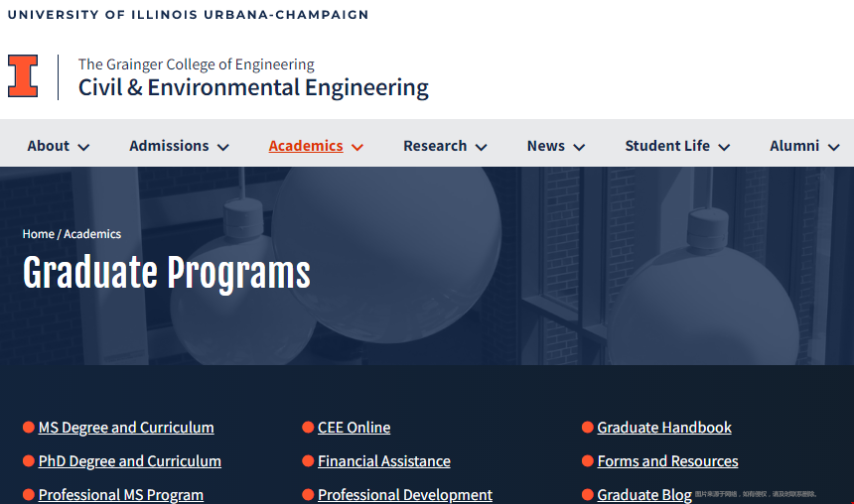Image resolution: width=854 pixels, height=504 pixels.
Task: Open PhD Degree and Curriculum link
Action: 130,461
